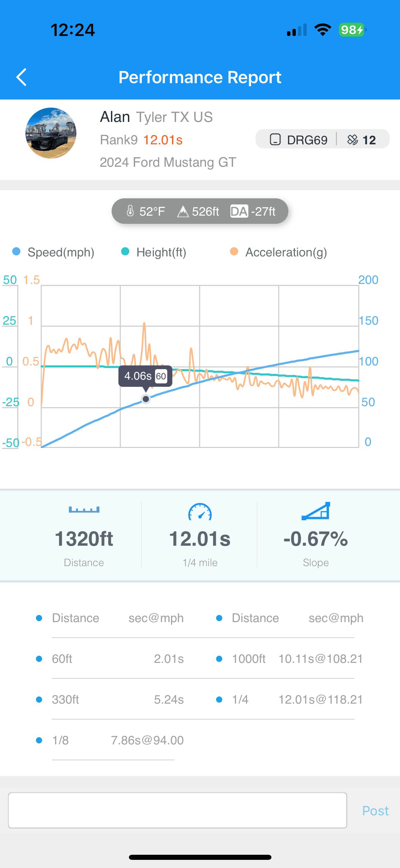This screenshot has height=868, width=400.
Task: Tap the satellite count icon
Action: click(353, 140)
